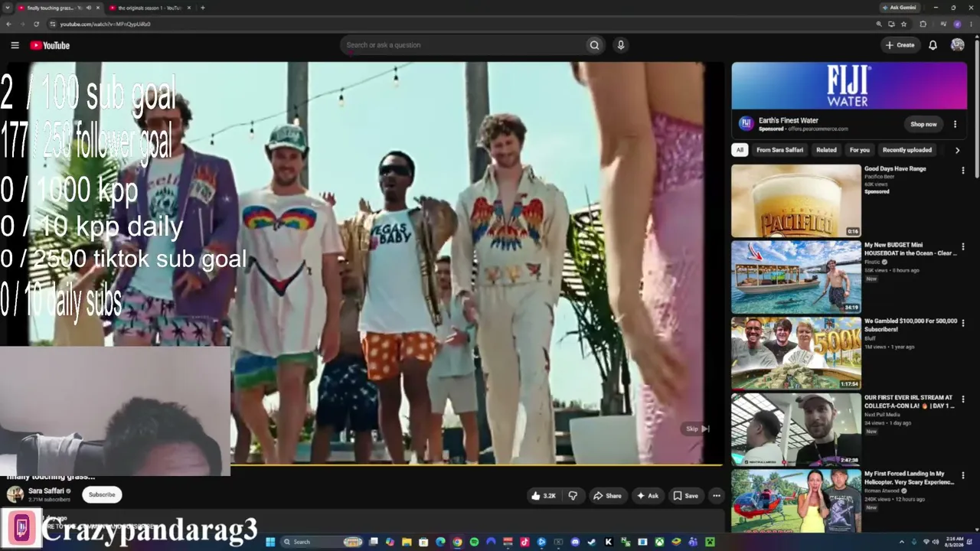
Task: Open Minecraft from the taskbar
Action: (710, 543)
